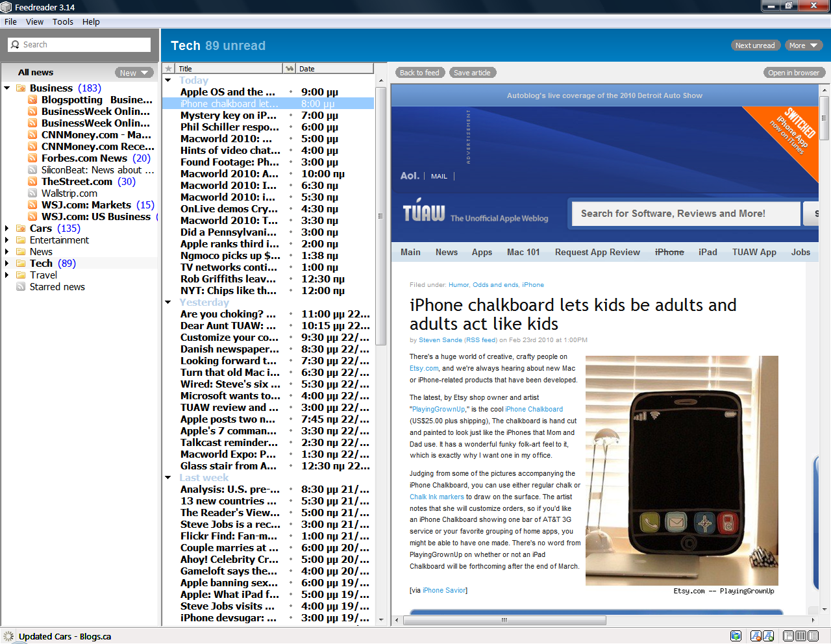The height and width of the screenshot is (644, 831).
Task: Collapse the Yesterday article group
Action: tap(168, 303)
